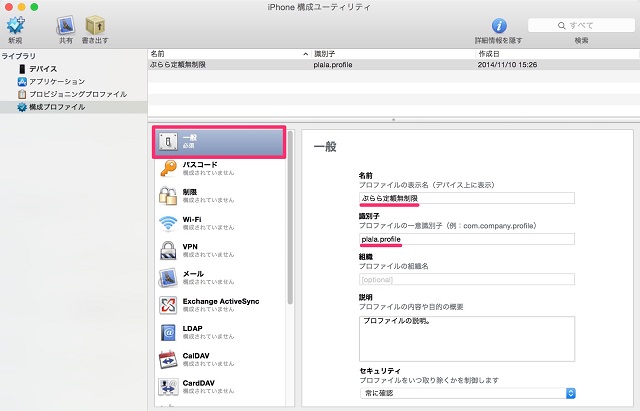Click the ぷらら定額無制限 list row name
The image size is (640, 411).
coord(178,65)
